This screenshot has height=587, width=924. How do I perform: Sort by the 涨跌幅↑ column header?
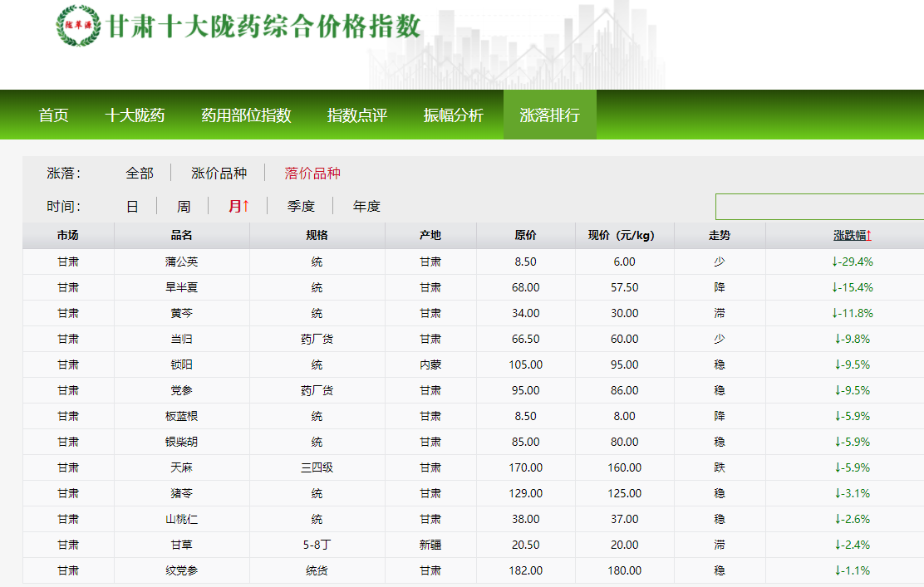853,236
